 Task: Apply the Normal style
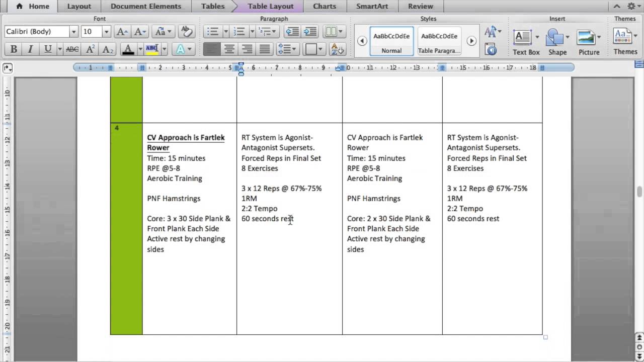point(391,41)
